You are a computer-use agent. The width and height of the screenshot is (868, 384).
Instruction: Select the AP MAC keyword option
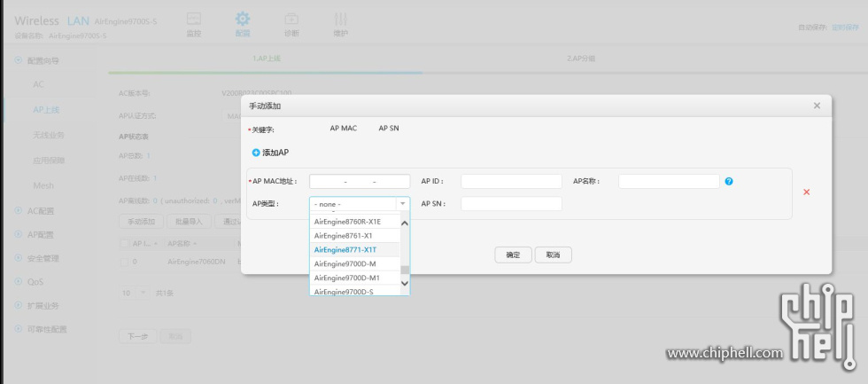click(344, 128)
